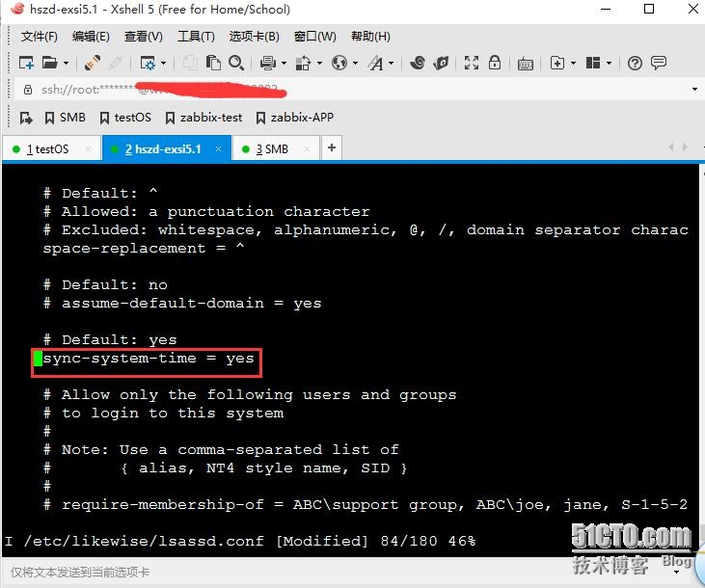The image size is (705, 588).
Task: Expand the file transfer dropdown arrow
Action: click(x=319, y=64)
